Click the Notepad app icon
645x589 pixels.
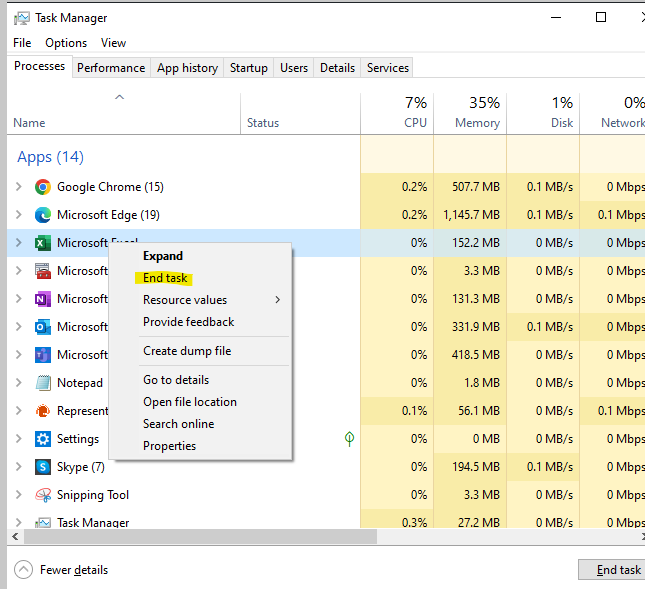pos(43,383)
